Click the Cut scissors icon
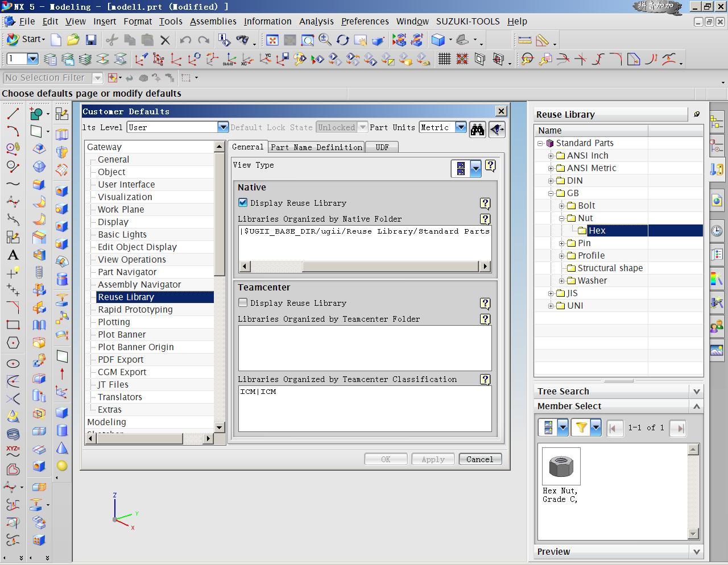 (x=112, y=40)
